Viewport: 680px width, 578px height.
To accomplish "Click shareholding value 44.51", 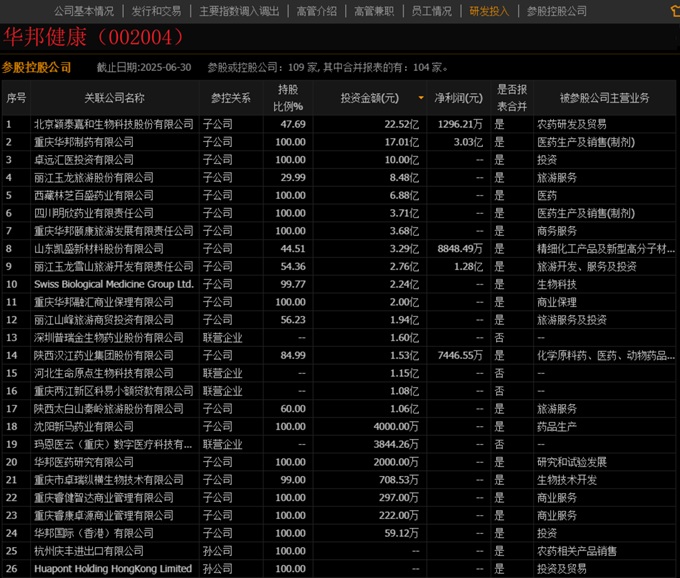I will click(293, 249).
